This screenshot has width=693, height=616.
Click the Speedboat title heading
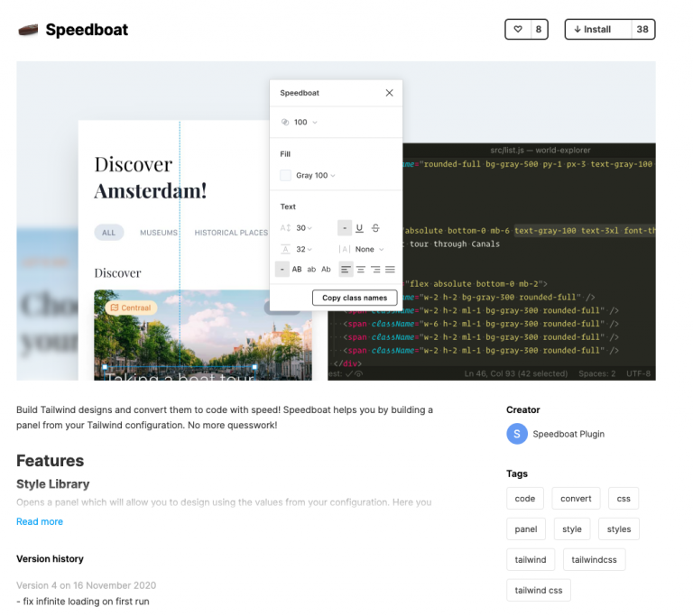(x=87, y=30)
